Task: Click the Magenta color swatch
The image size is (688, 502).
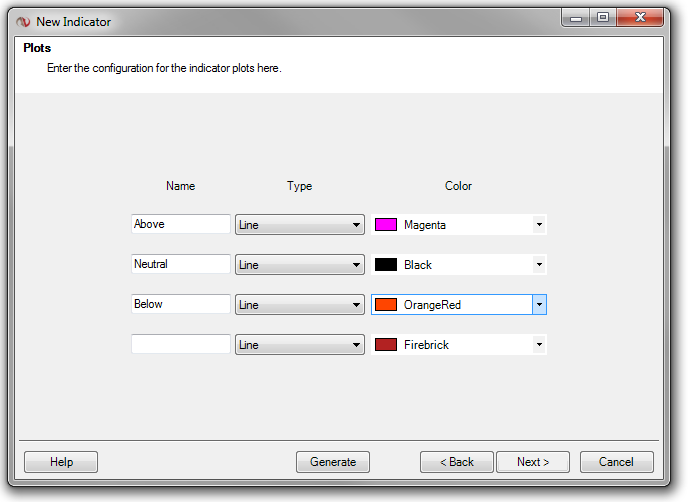Action: (x=386, y=225)
